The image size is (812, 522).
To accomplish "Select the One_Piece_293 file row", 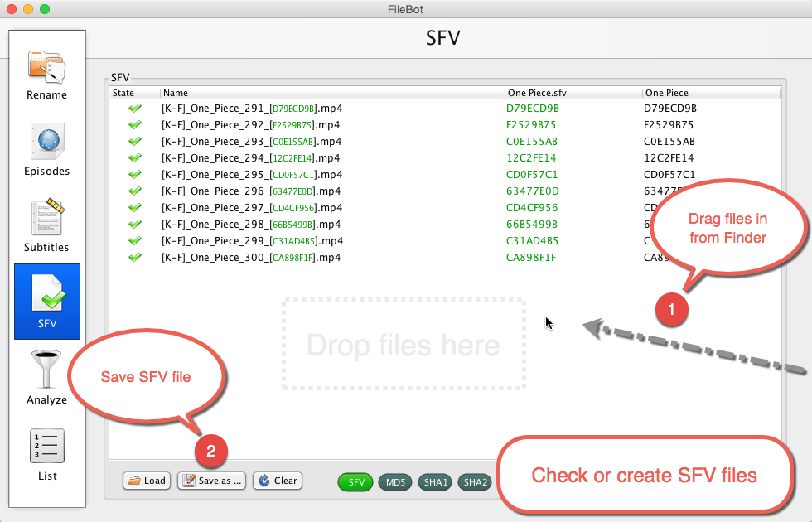I will click(445, 142).
